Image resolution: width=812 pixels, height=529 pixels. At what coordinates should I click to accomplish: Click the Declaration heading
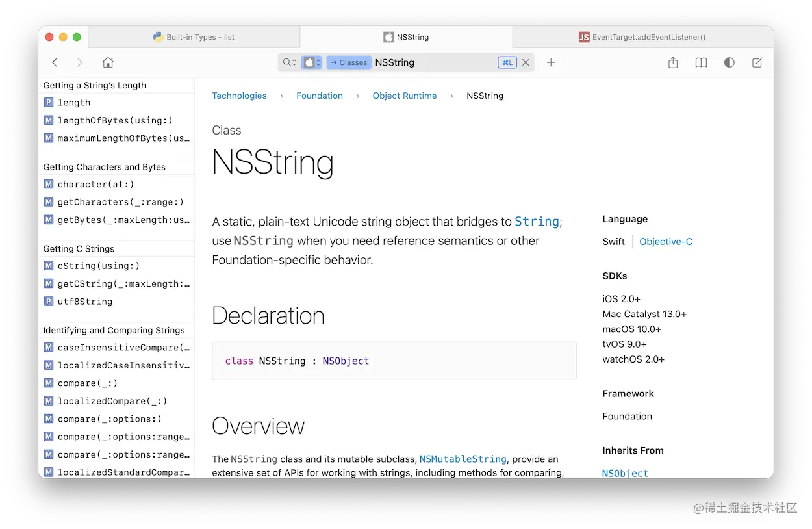coord(268,316)
